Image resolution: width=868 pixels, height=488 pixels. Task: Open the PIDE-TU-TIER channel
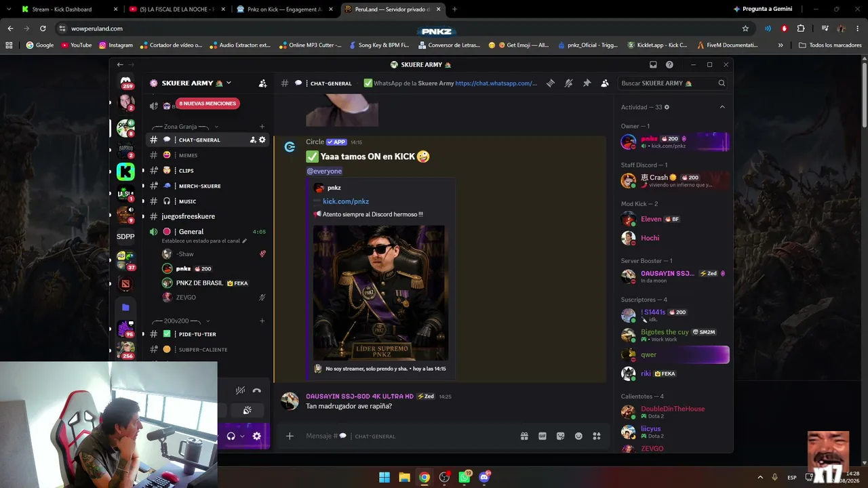pyautogui.click(x=205, y=334)
